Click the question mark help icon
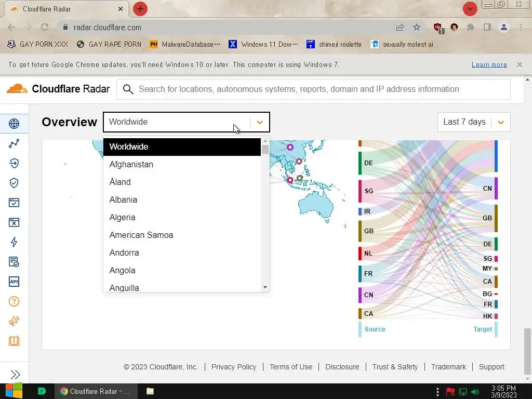 pyautogui.click(x=14, y=301)
